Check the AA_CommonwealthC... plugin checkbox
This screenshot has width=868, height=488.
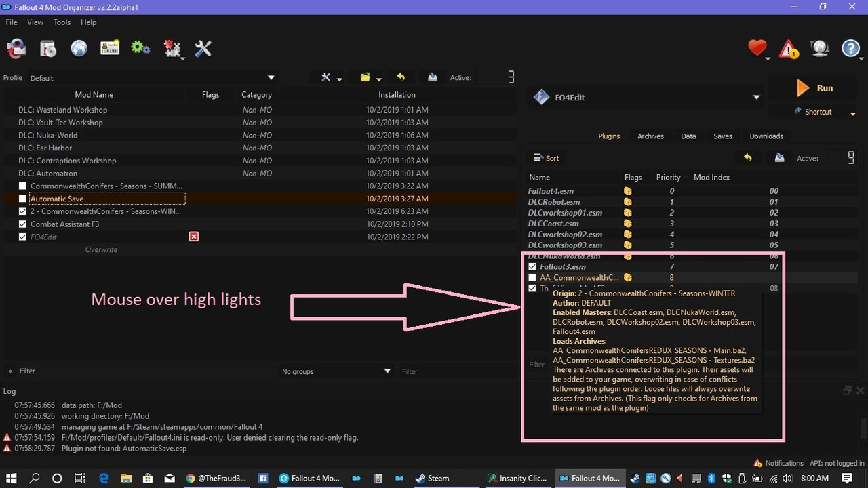(532, 277)
